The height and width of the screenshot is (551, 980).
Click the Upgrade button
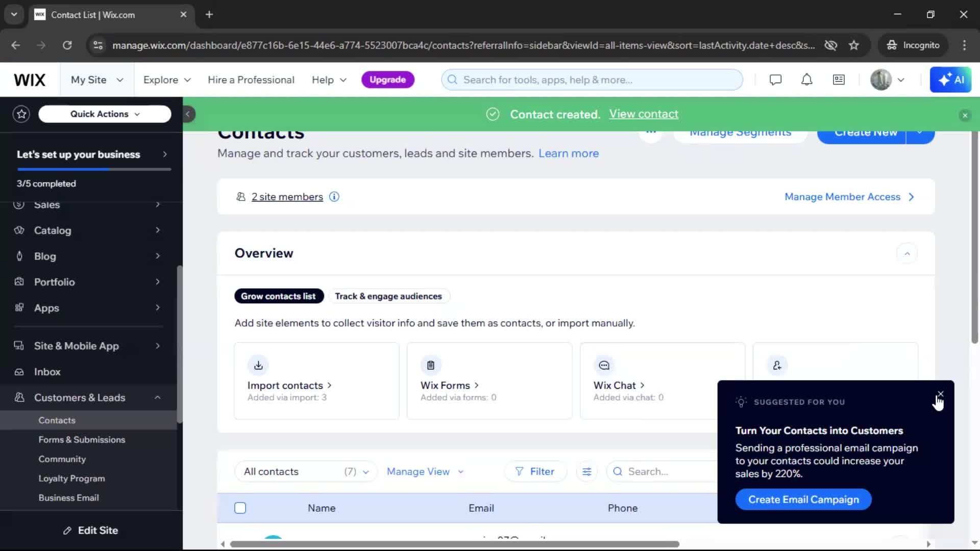coord(388,80)
